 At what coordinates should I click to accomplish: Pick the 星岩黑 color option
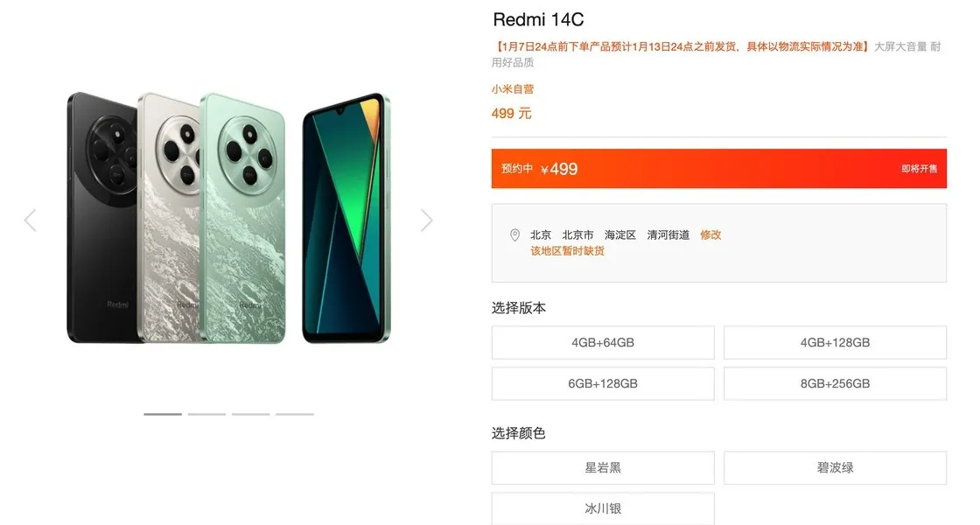603,467
